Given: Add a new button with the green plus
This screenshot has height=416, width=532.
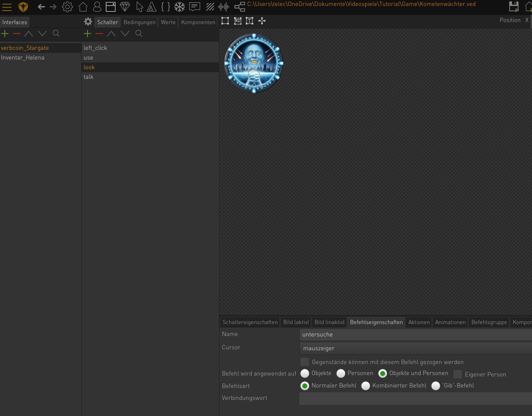Looking at the screenshot, I should (87, 34).
